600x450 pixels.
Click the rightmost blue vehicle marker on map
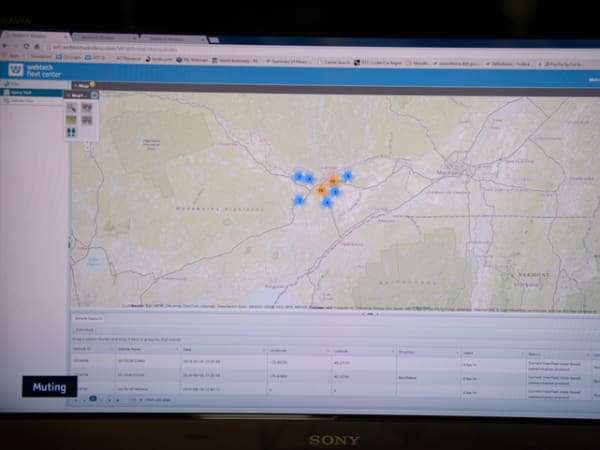(347, 175)
